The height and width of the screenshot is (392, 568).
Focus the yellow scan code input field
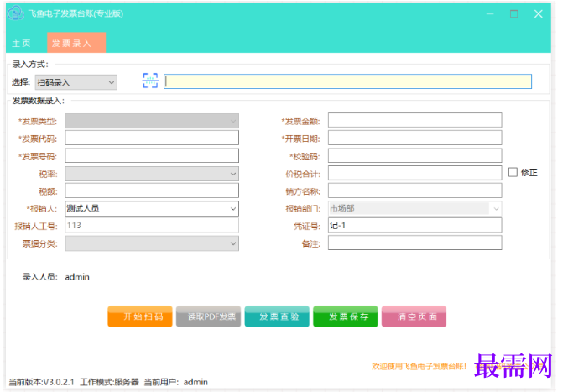[347, 81]
